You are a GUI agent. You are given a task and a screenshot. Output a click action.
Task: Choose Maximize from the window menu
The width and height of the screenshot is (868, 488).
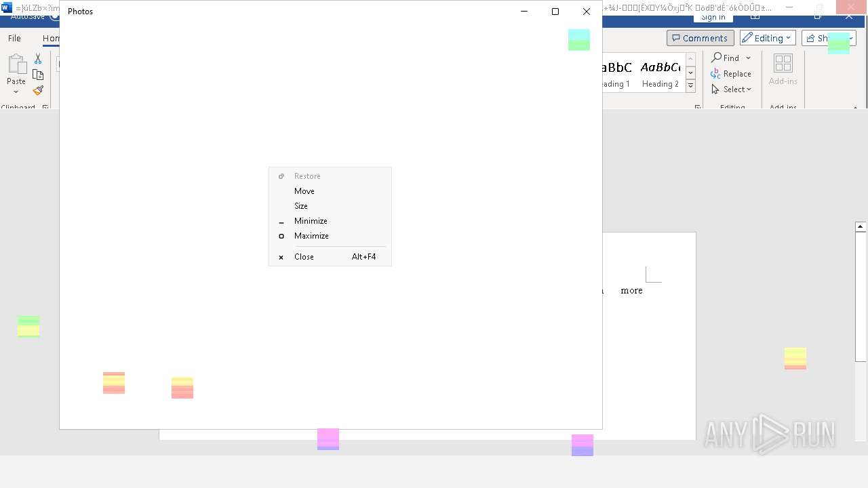[330, 236]
